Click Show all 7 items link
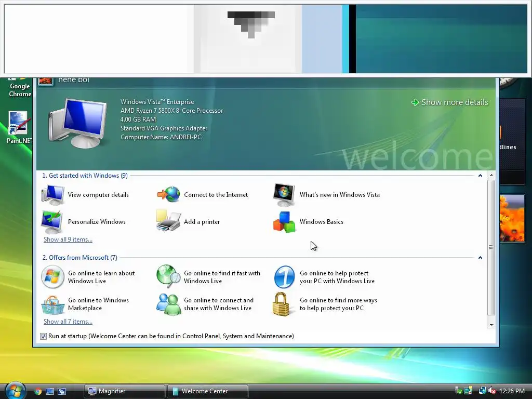Image resolution: width=532 pixels, height=399 pixels. point(68,321)
